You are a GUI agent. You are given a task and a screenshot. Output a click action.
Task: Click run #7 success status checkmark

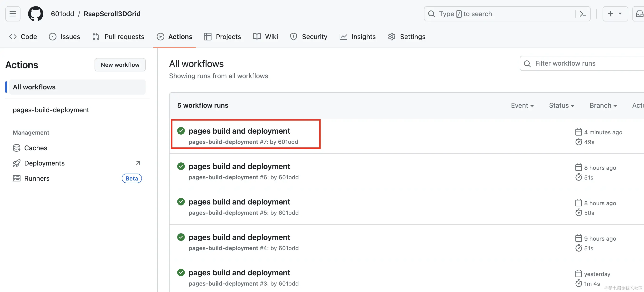181,131
